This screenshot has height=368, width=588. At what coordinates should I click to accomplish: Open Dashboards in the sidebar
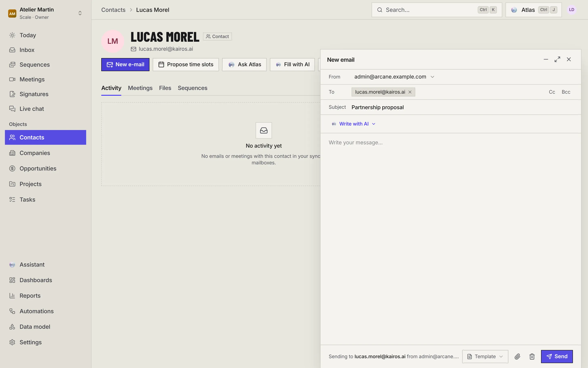[x=46, y=280]
